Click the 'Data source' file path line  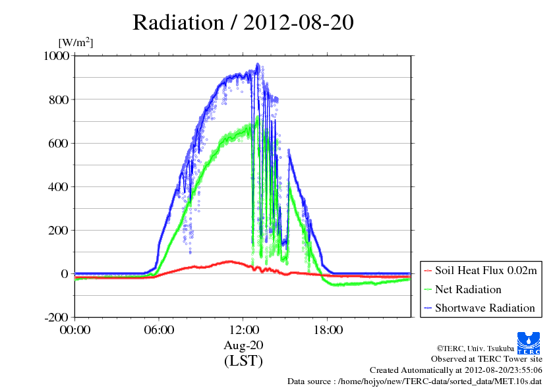pos(415,381)
